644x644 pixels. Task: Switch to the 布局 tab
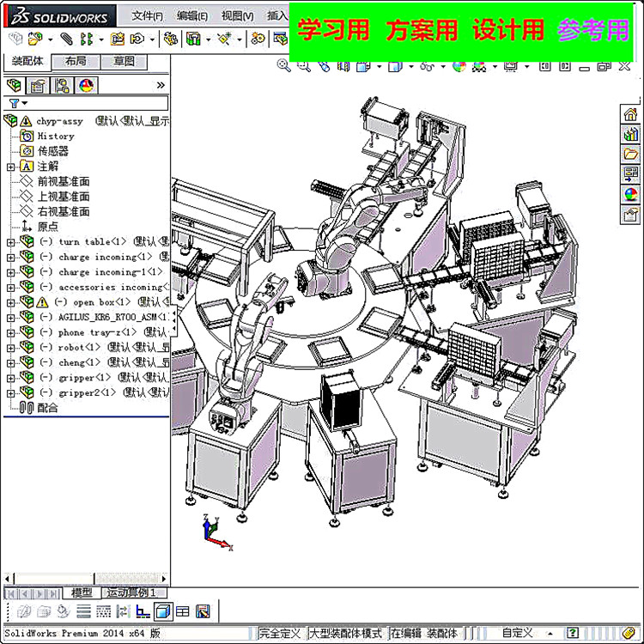(76, 62)
